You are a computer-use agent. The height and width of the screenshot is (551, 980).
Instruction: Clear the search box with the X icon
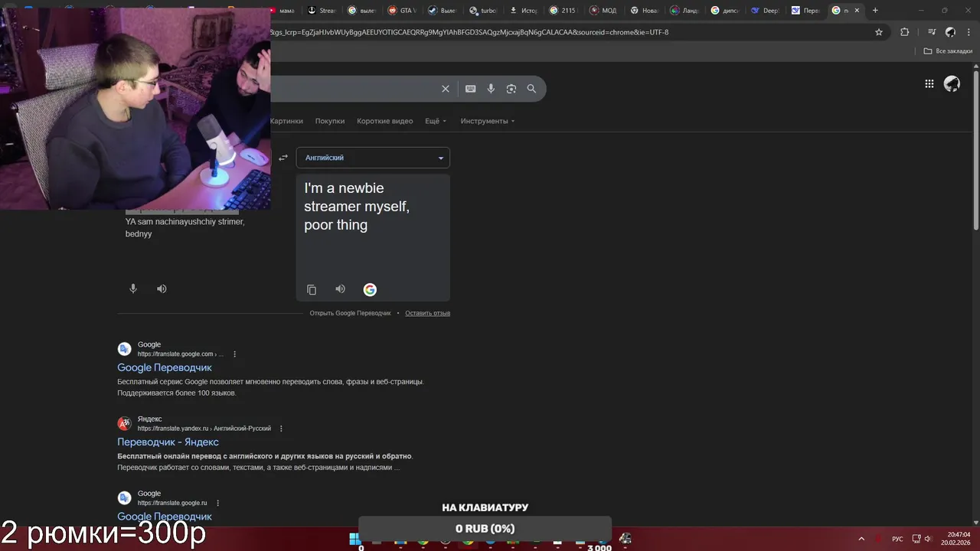click(446, 89)
